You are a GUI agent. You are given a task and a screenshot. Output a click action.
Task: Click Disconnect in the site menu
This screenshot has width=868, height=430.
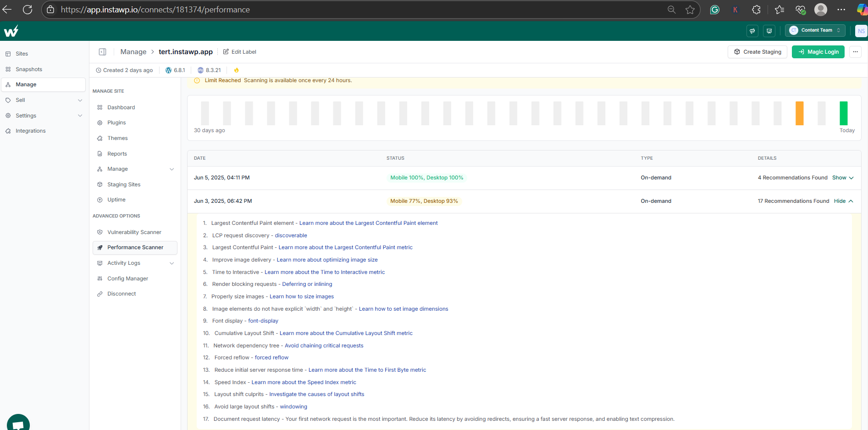coord(122,294)
